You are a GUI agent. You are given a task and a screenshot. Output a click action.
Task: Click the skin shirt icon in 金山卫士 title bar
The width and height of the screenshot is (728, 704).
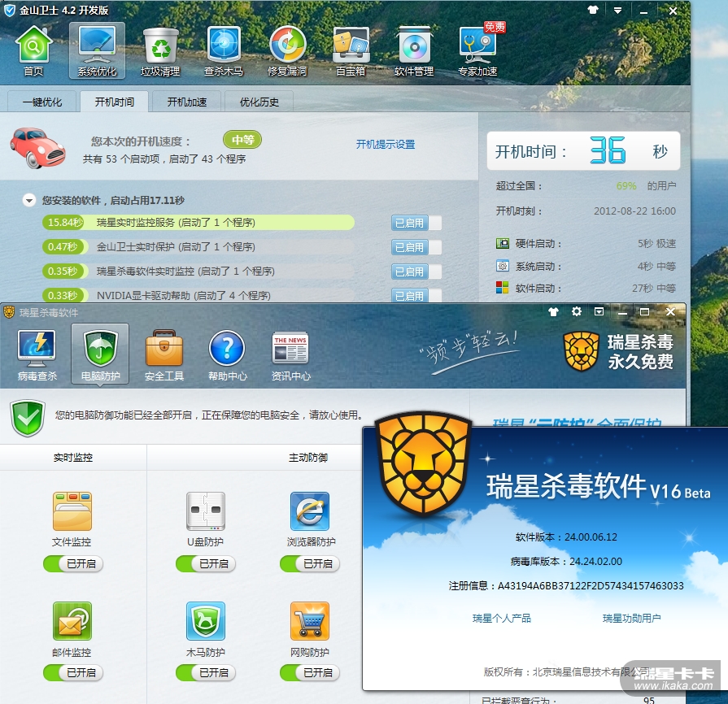pos(593,11)
